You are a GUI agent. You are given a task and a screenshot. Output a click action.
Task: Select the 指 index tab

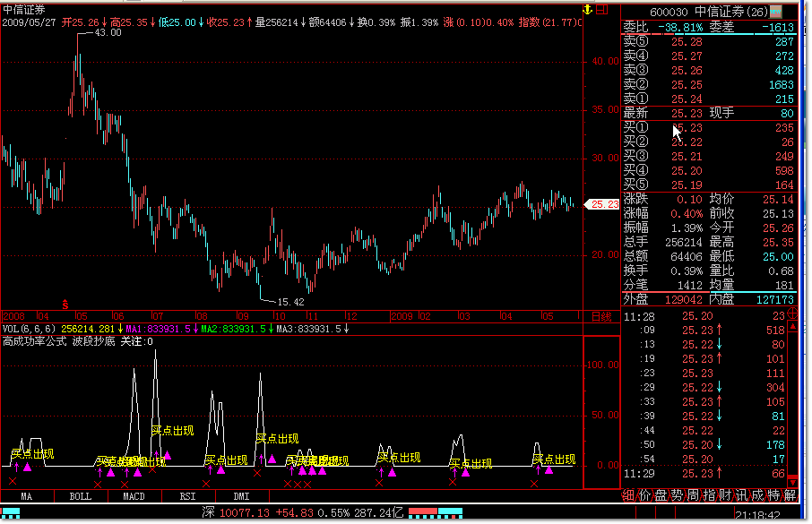[x=709, y=495]
